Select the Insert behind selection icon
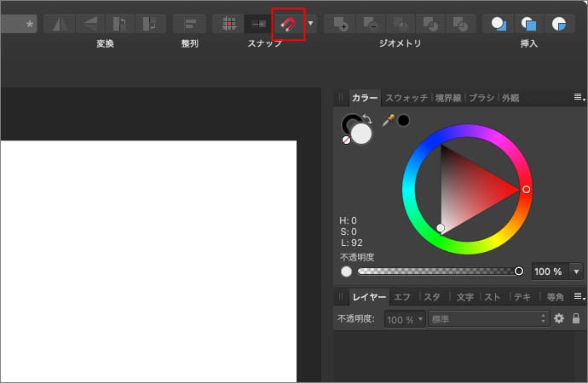 (x=499, y=24)
